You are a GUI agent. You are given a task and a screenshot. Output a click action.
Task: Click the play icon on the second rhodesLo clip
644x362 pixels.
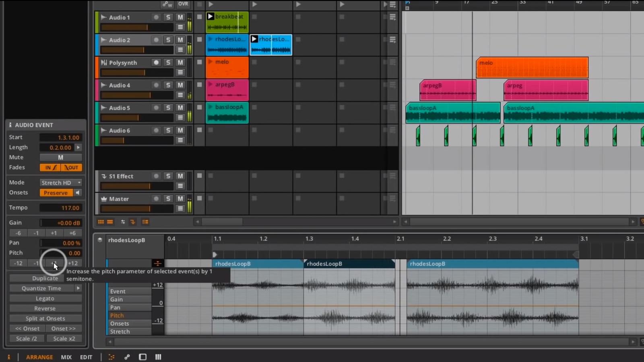click(254, 39)
